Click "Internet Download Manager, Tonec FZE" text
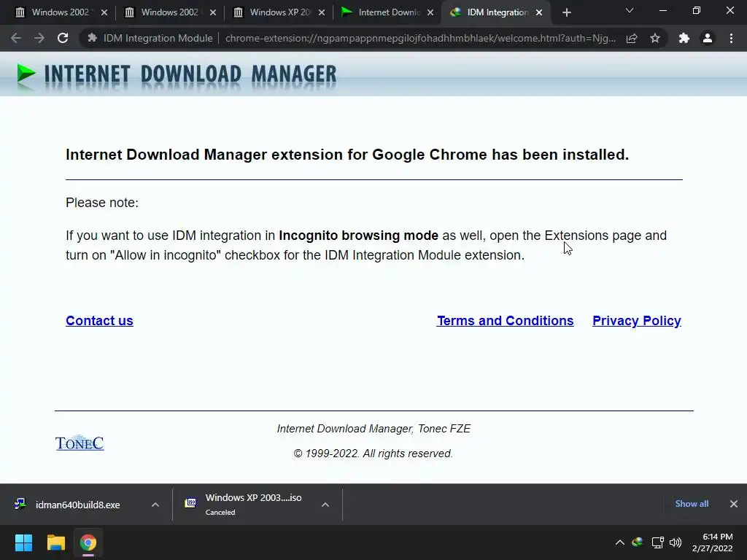This screenshot has height=560, width=747. 373,429
